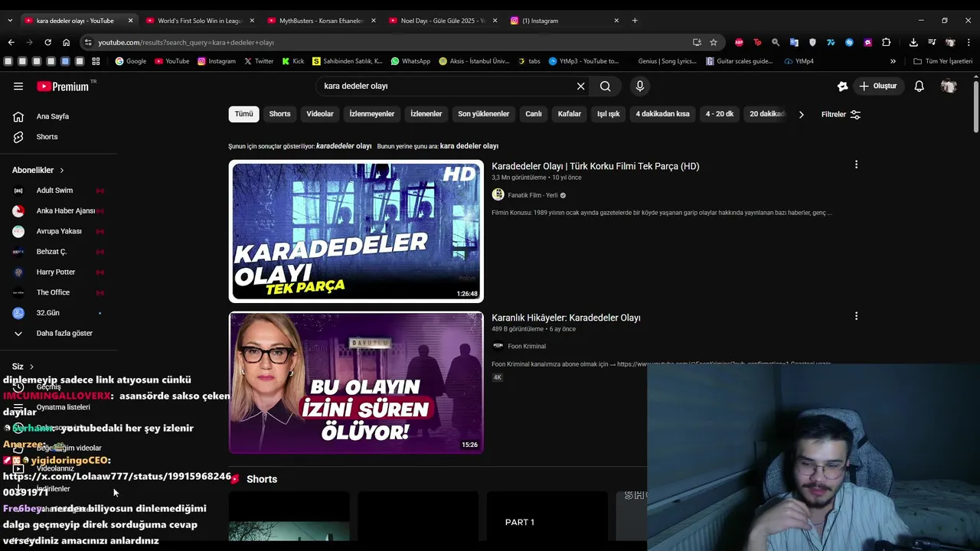Select the Tümü filter chip
The width and height of the screenshot is (980, 551).
[243, 114]
